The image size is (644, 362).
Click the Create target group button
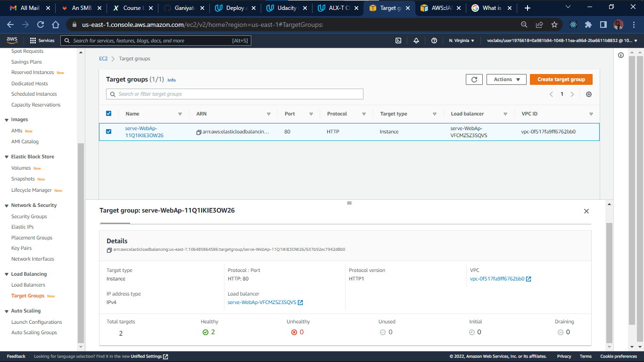point(561,79)
